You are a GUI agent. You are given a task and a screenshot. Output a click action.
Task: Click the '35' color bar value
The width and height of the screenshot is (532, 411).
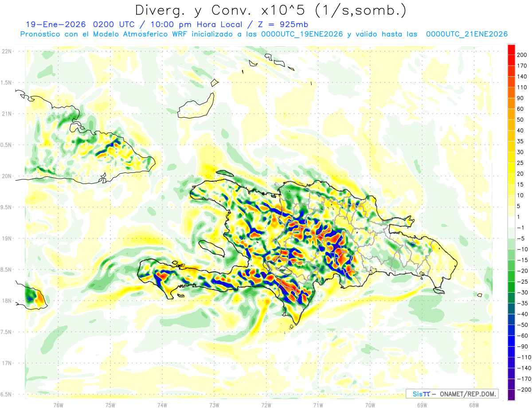[x=521, y=141]
